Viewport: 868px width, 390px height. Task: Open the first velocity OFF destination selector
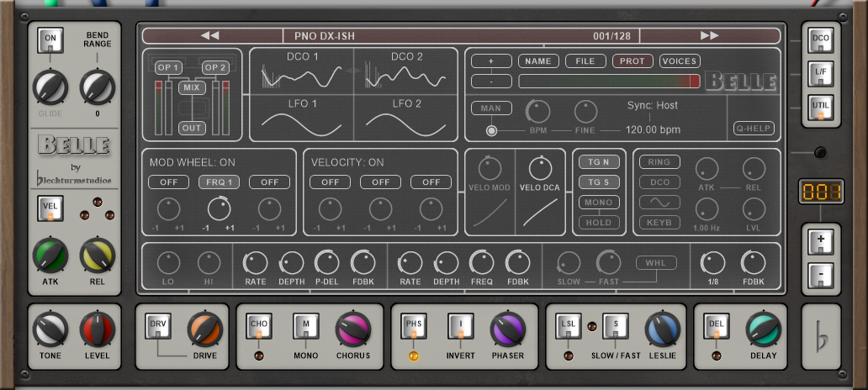click(x=330, y=182)
